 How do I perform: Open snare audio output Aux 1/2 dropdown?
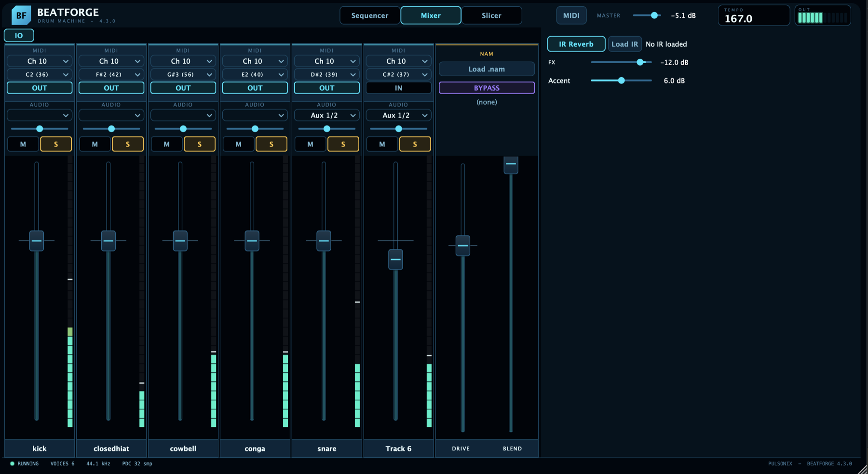pos(327,115)
